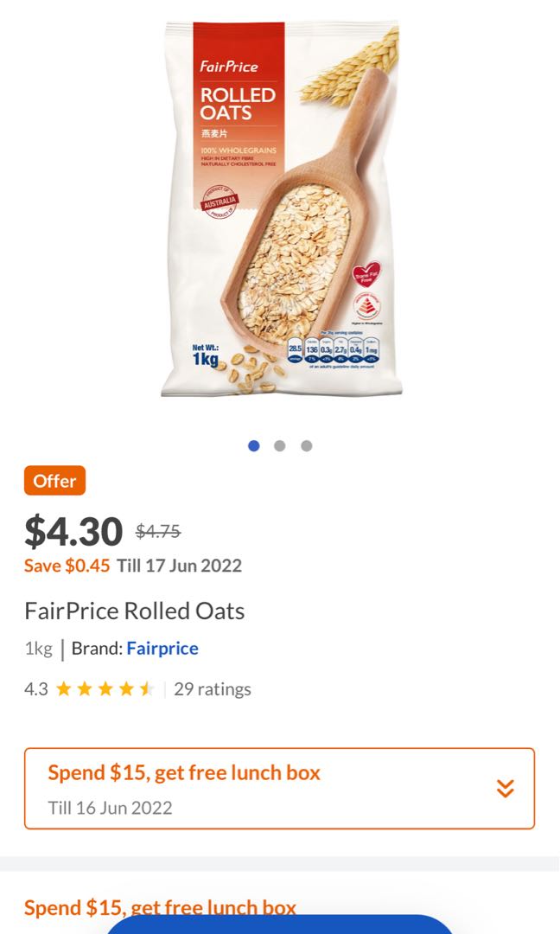
Task: Select the bottom Spend $15 promotion heading
Action: pos(161,907)
